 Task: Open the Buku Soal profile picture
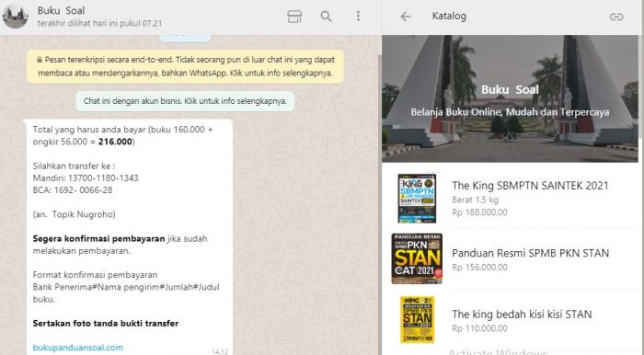pos(16,17)
